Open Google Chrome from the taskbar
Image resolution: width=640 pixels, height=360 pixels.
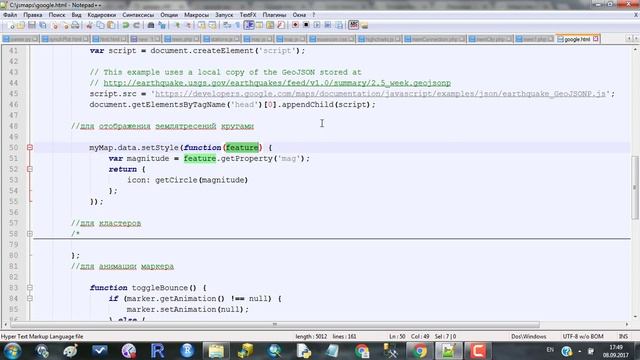420,351
